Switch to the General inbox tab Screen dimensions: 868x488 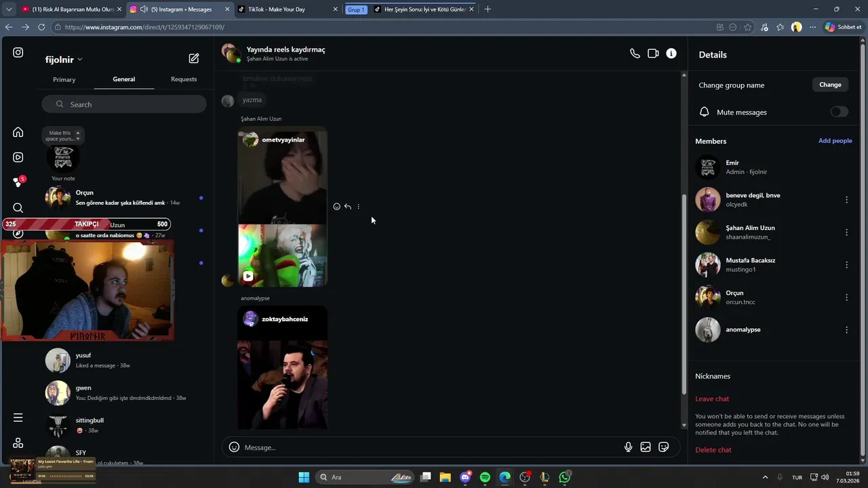(124, 79)
